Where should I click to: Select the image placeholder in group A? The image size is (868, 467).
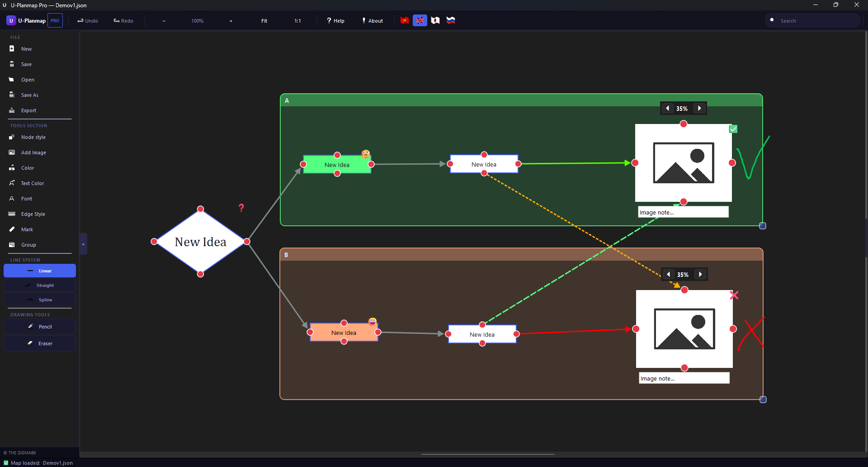[x=684, y=163]
